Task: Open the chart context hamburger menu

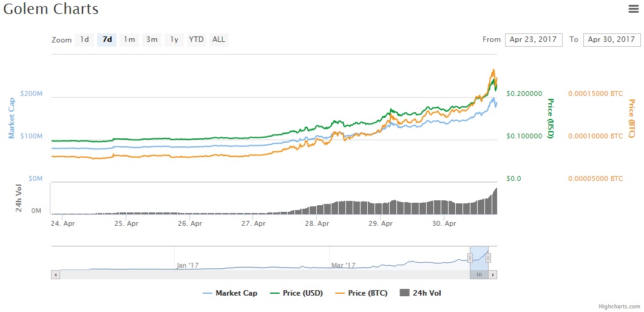Action: 634,8
